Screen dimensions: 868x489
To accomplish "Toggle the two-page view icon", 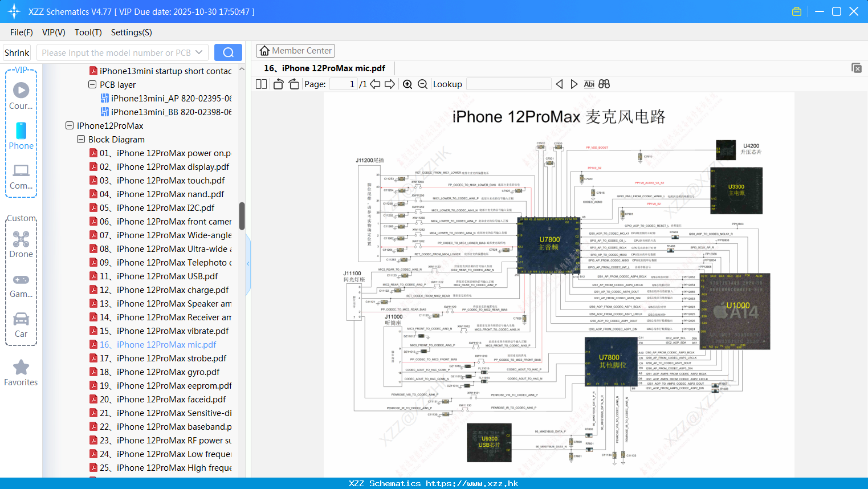I will (x=261, y=84).
